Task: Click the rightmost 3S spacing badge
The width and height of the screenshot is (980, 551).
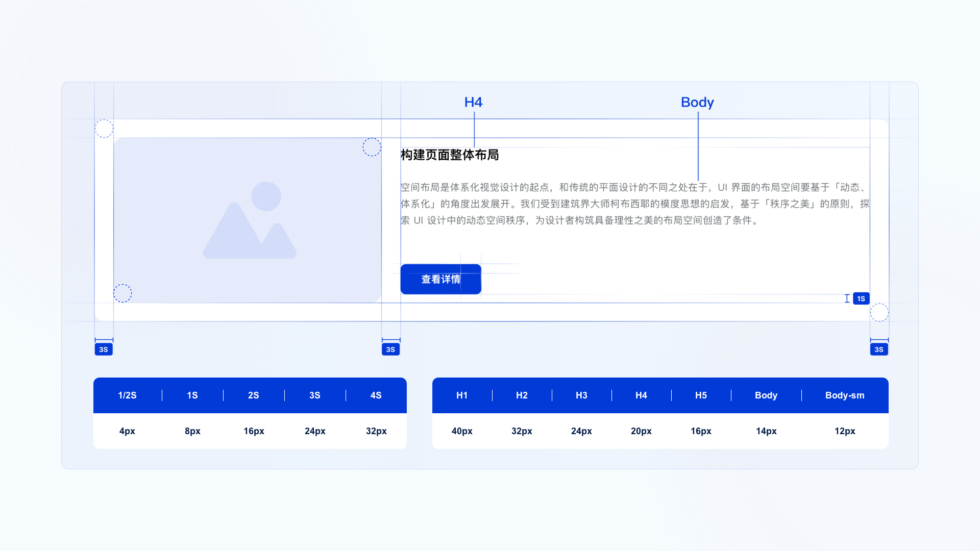Action: click(879, 349)
